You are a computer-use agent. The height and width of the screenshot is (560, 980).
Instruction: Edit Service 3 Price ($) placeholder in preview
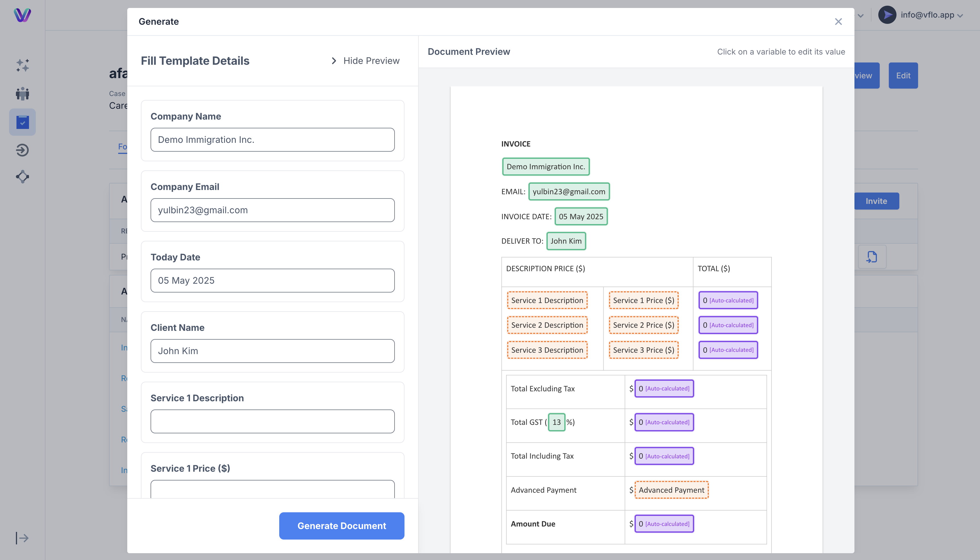click(x=643, y=350)
